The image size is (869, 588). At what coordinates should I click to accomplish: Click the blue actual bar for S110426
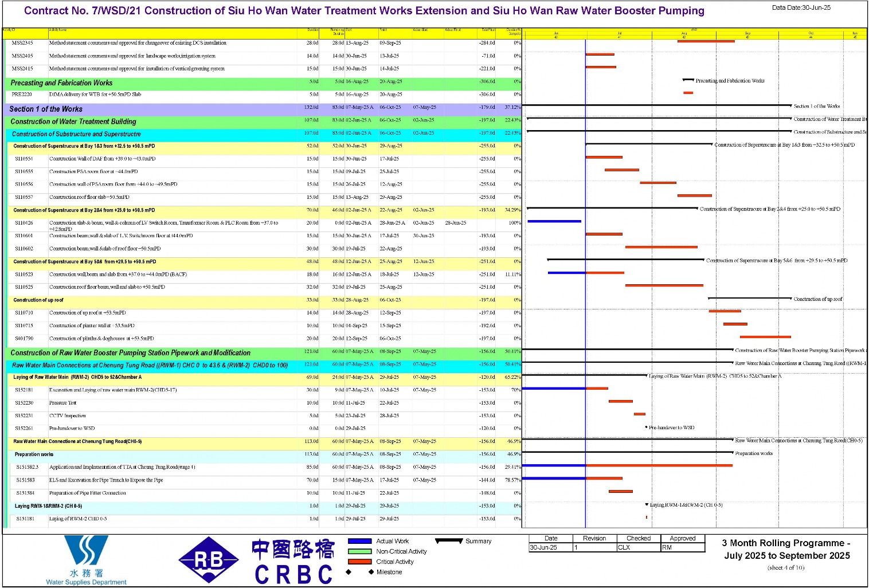pyautogui.click(x=554, y=221)
